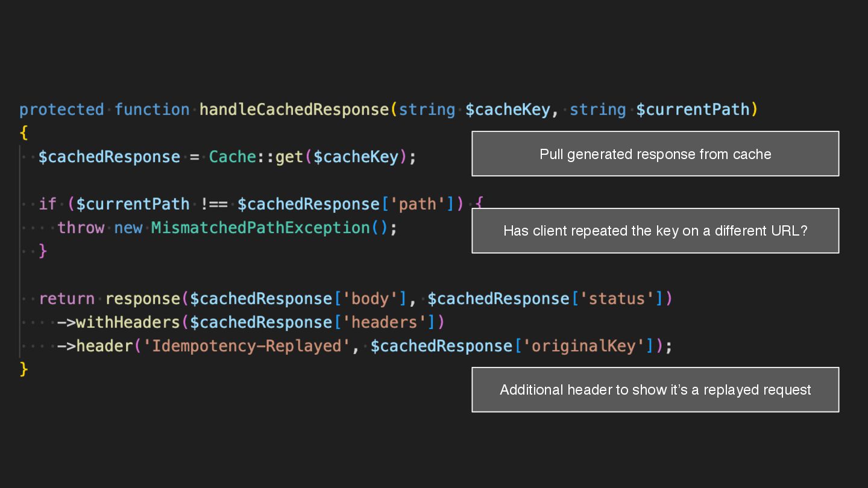Screen dimensions: 868x488
Task: Click the "Additional header" replayed request callout
Action: coord(655,390)
